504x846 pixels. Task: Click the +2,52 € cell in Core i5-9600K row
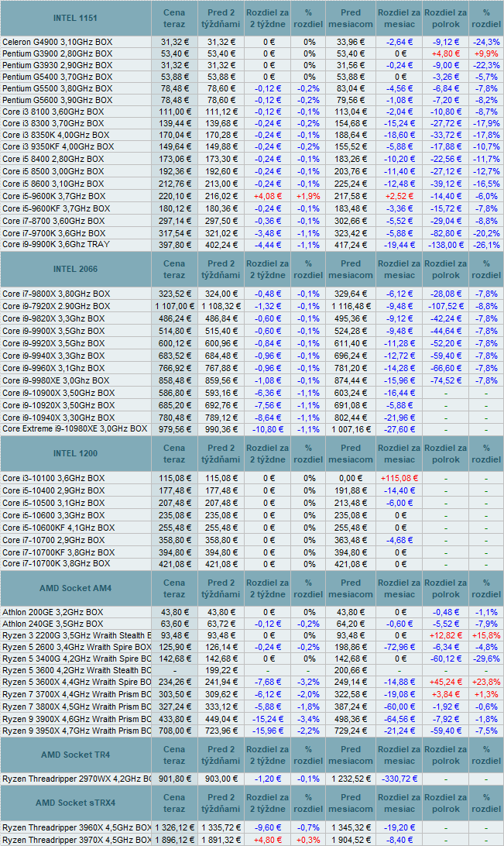pyautogui.click(x=399, y=197)
